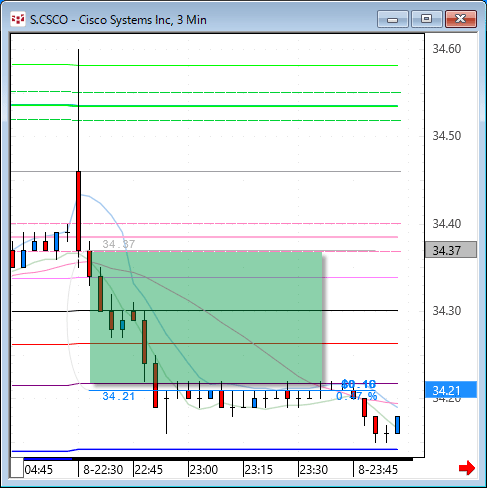Close the S.CSCO chart window
This screenshot has height=488, width=487.
[x=461, y=19]
